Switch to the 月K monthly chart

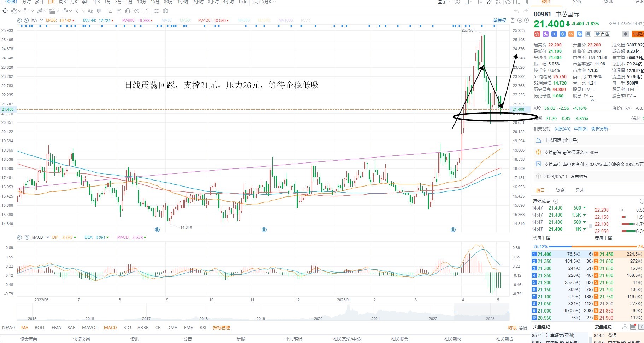74,2
